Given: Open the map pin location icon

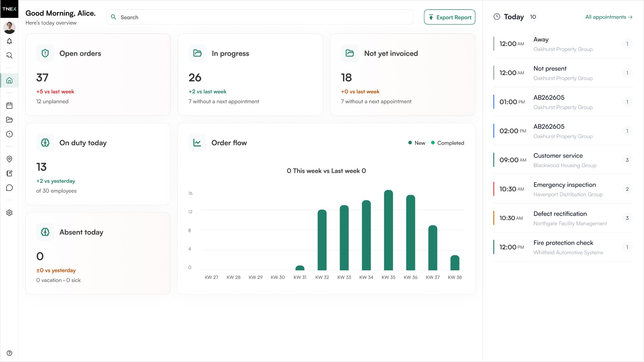Looking at the screenshot, I should (x=9, y=159).
